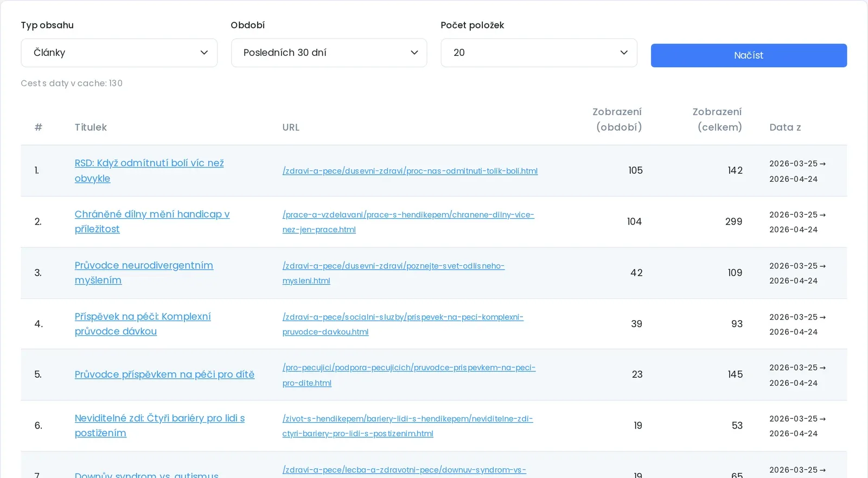Open the Počet položek dropdown showing 20
Image resolution: width=868 pixels, height=478 pixels.
(539, 53)
